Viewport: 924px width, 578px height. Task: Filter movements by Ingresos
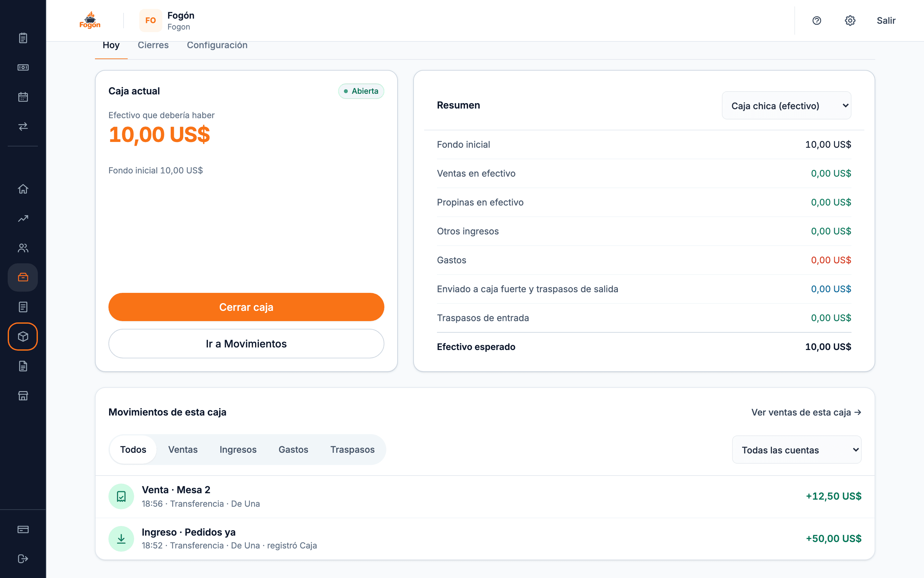tap(238, 450)
